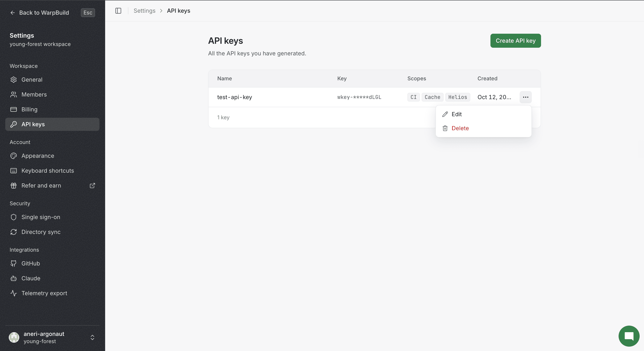Click the wkey-*****dLGL key value
644x351 pixels.
pyautogui.click(x=359, y=97)
